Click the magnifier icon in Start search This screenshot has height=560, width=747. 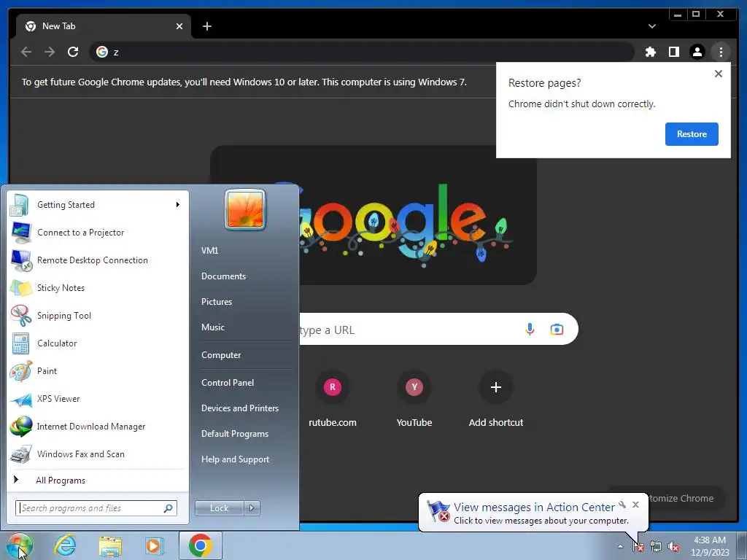pyautogui.click(x=169, y=508)
